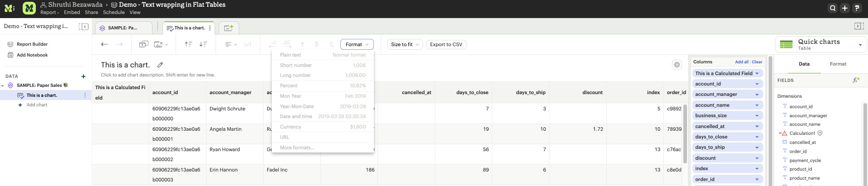Add a calculated field with fx icon

856,80
